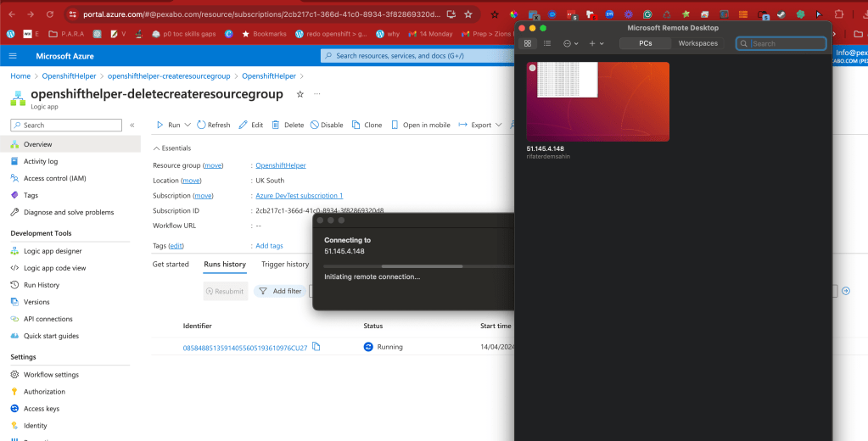This screenshot has height=441, width=868.
Task: Focus the Azure sidebar Search field
Action: 66,125
